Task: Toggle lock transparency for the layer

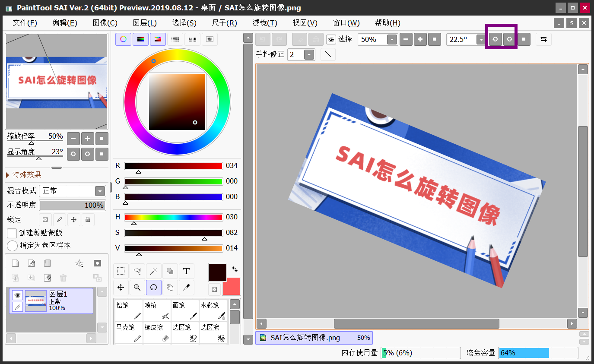Action: (45, 219)
